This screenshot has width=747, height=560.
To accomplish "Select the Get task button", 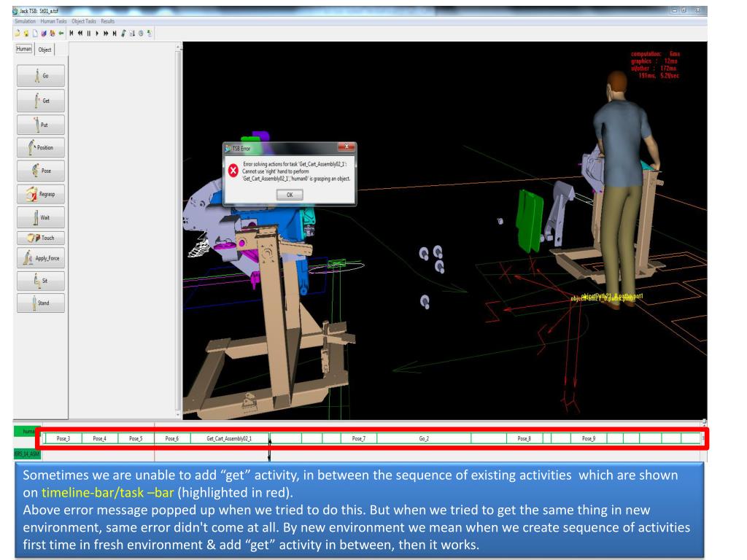I will pos(40,100).
